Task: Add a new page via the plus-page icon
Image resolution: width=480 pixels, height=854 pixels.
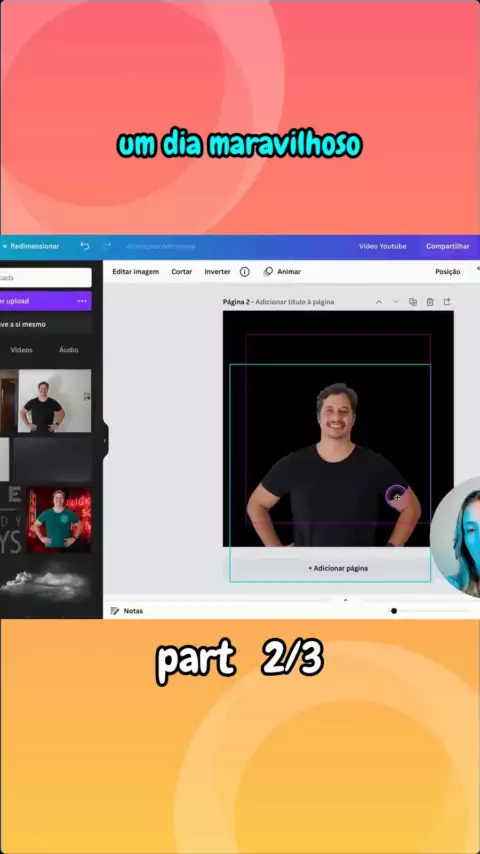Action: [447, 302]
